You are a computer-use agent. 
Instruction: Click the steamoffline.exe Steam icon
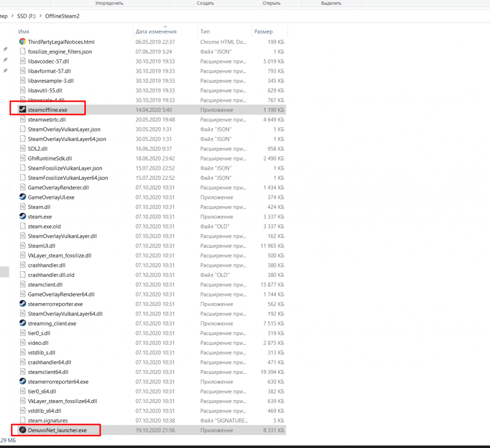pyautogui.click(x=22, y=109)
